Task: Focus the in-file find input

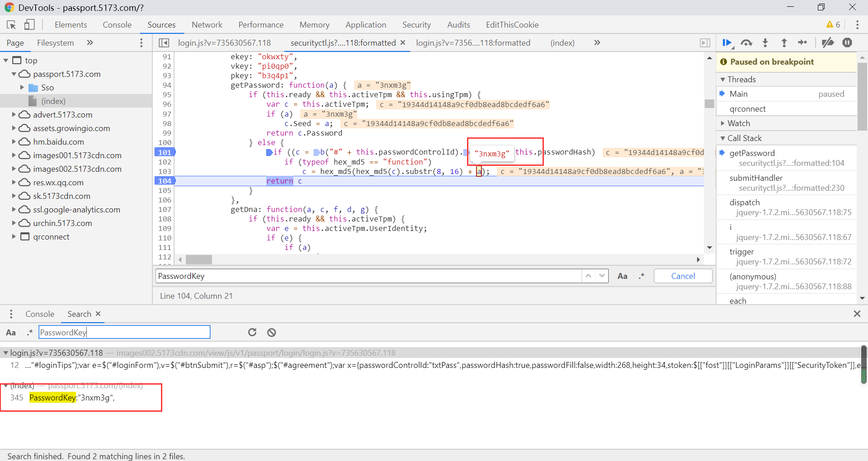Action: pyautogui.click(x=368, y=276)
